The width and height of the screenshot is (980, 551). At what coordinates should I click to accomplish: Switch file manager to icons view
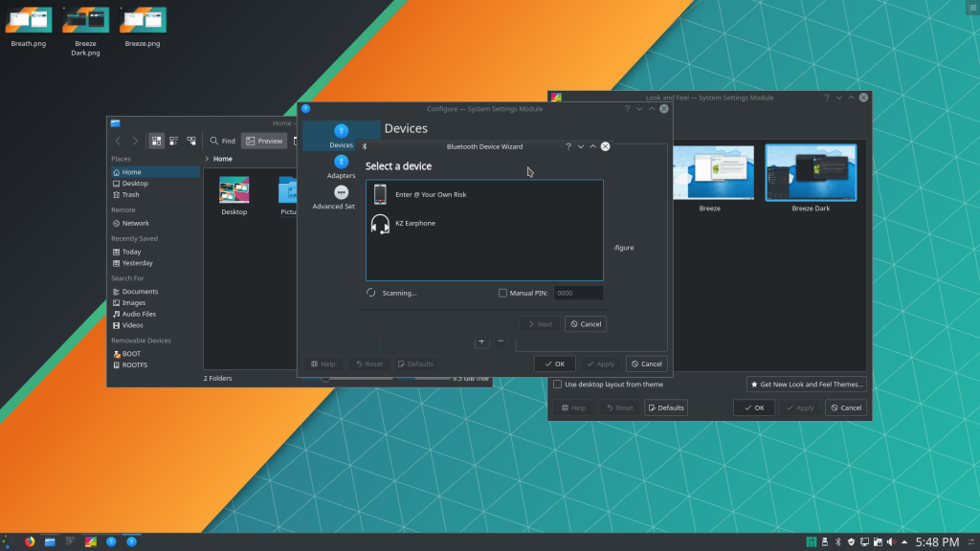[156, 142]
